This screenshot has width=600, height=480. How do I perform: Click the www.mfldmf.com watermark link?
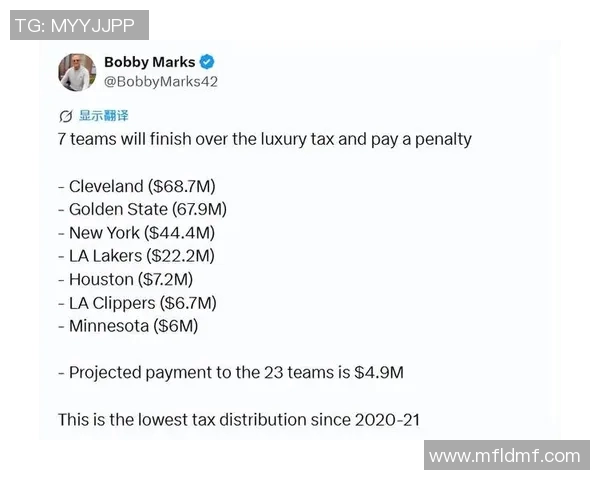[504, 456]
